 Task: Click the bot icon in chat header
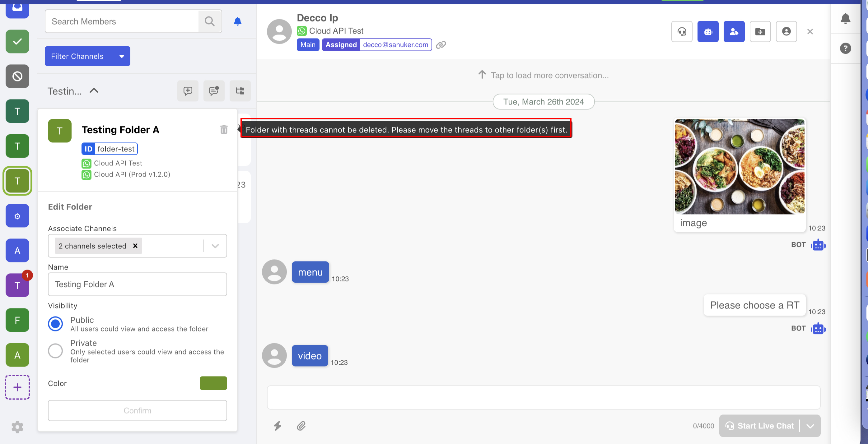707,32
